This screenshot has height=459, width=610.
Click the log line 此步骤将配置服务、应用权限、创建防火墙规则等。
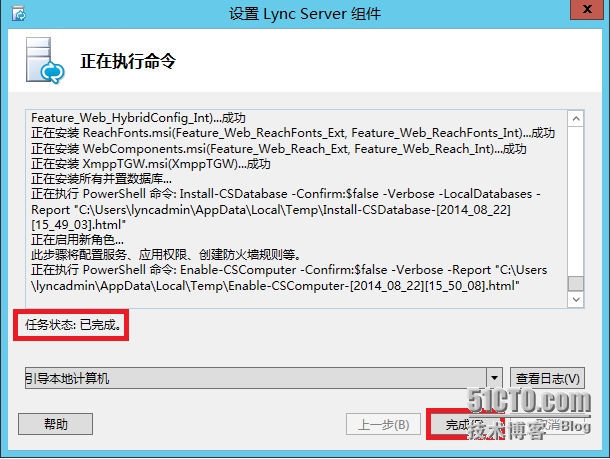point(166,255)
